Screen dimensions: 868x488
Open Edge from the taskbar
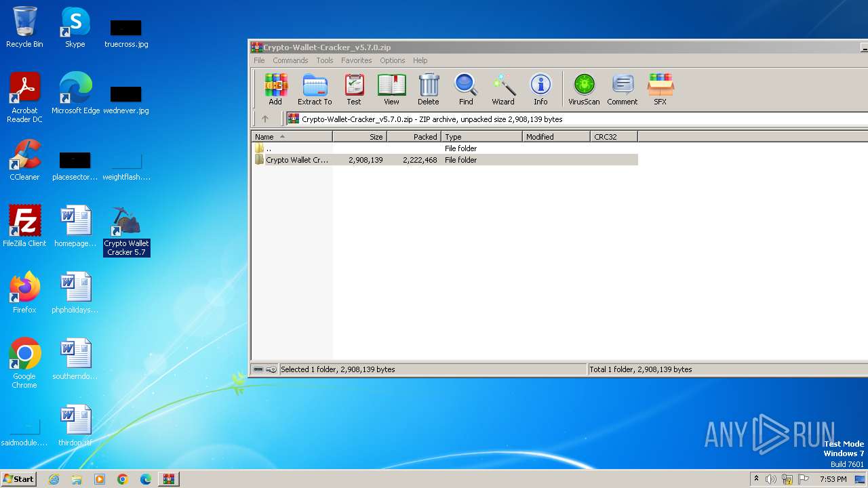pos(146,479)
